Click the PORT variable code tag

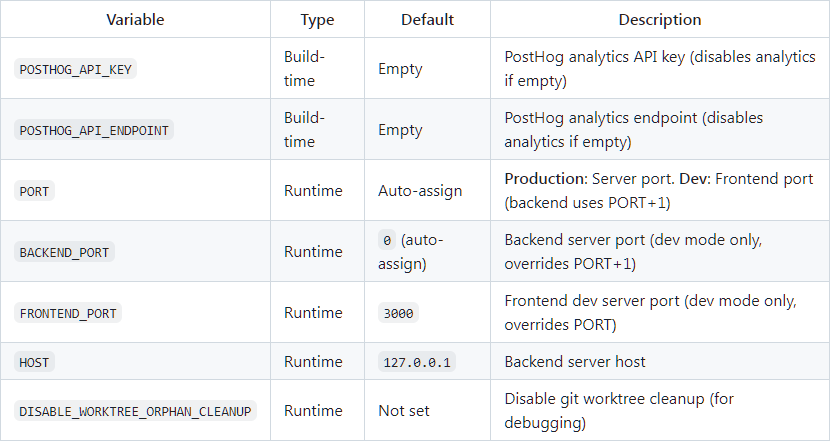click(x=34, y=191)
